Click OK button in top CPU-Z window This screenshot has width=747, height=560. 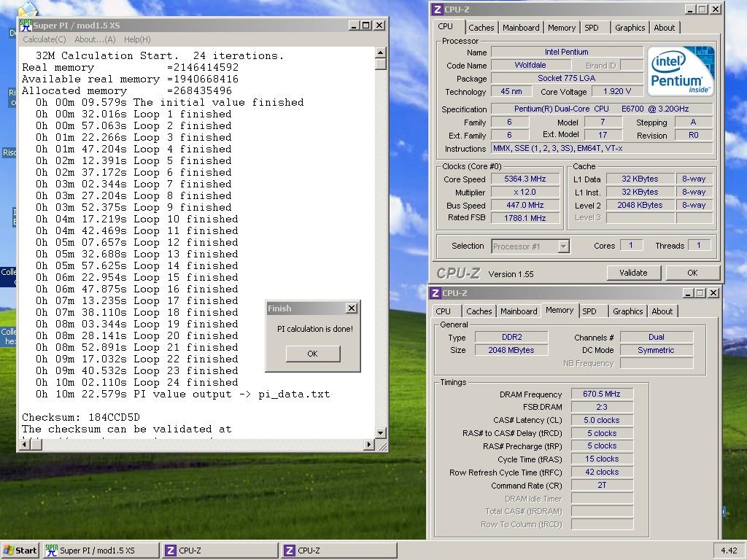click(692, 273)
